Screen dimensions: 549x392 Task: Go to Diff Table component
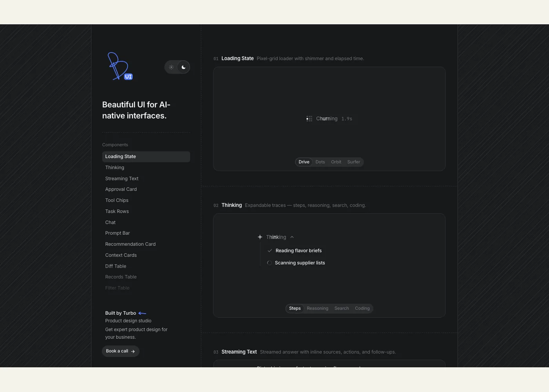tap(146, 266)
